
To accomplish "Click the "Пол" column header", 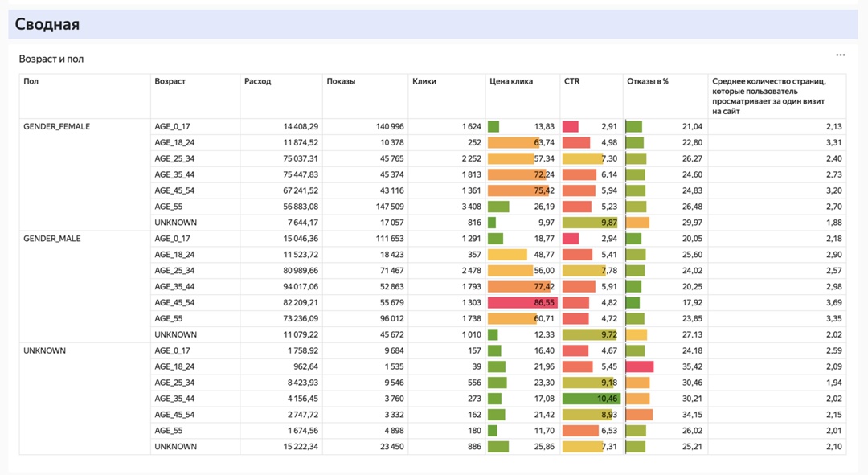I will tap(31, 81).
